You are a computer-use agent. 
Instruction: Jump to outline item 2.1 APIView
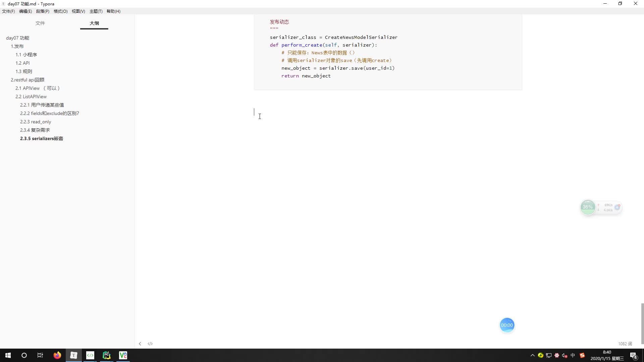pos(38,88)
